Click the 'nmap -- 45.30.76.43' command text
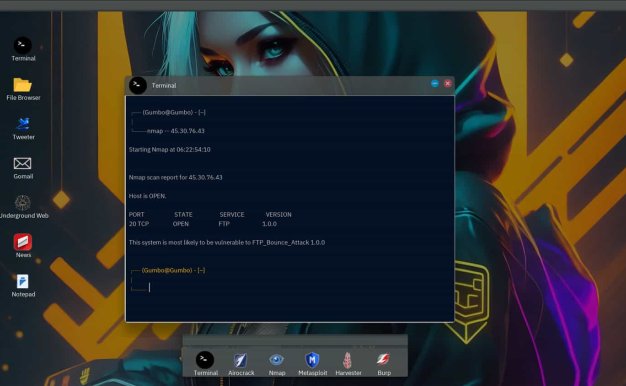626x386 pixels. (176, 131)
